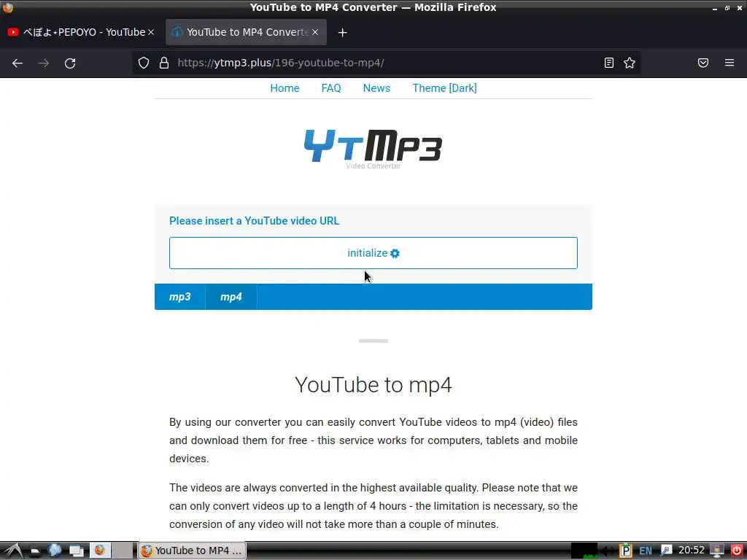The width and height of the screenshot is (747, 560).
Task: Click 'Please insert a YouTube video URL' label
Action: coord(255,221)
